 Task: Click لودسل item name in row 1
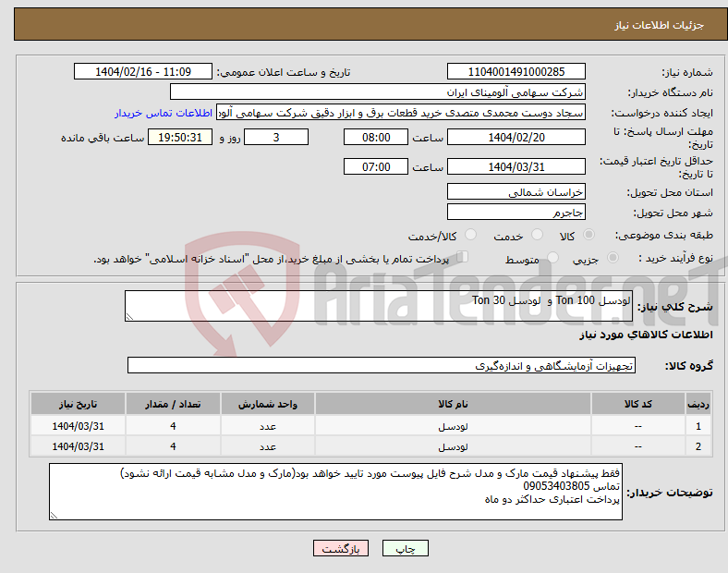453,426
